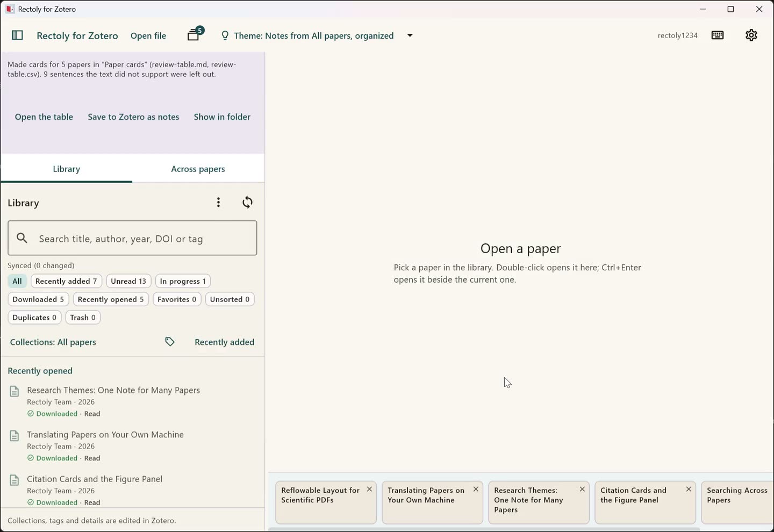Screen dimensions: 774x532
Task: Filter by Recently added 7
Action: (x=66, y=281)
